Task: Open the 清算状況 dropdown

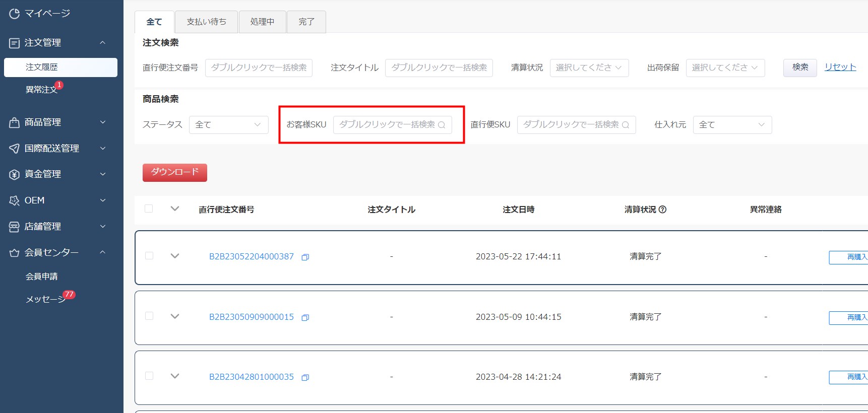Action: pos(589,68)
